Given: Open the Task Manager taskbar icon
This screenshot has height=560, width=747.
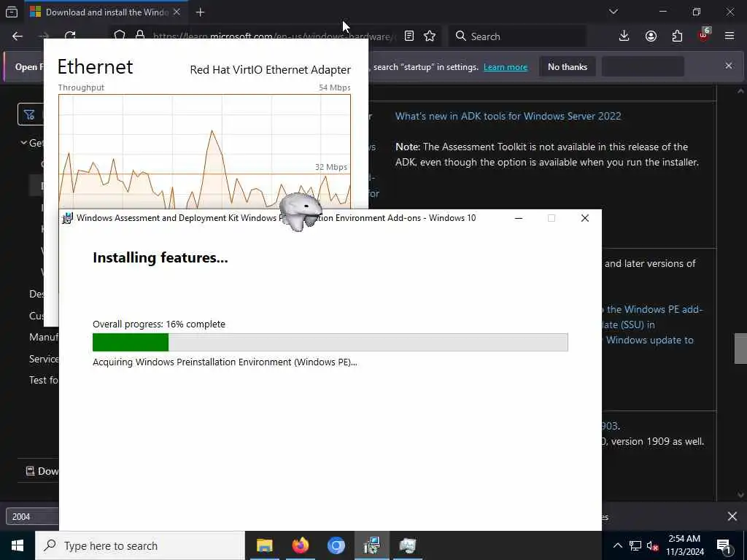Looking at the screenshot, I should tap(408, 545).
